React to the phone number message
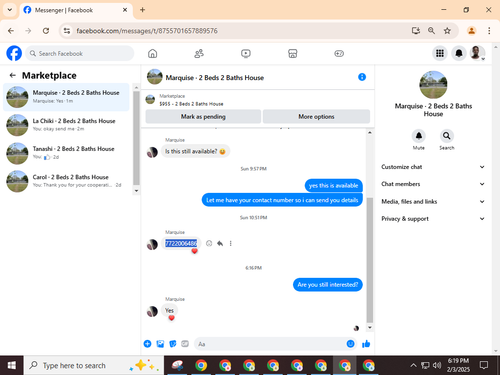Viewport: 500px width, 375px height. pyautogui.click(x=209, y=243)
